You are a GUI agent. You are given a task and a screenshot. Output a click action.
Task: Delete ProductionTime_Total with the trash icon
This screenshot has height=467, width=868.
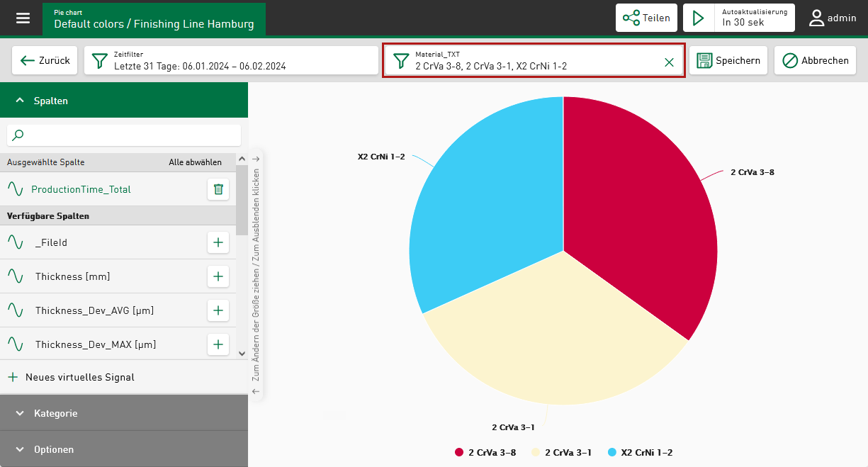pos(218,189)
